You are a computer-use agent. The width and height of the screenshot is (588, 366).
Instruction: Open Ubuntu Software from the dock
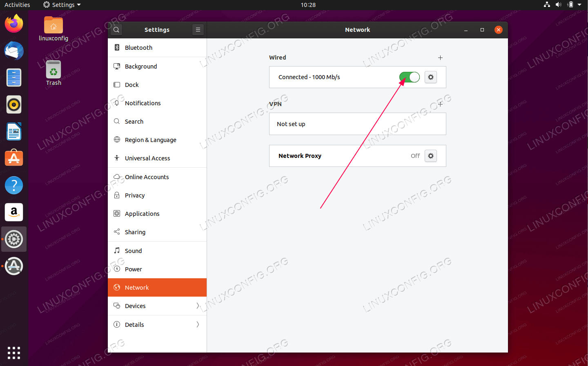click(14, 158)
